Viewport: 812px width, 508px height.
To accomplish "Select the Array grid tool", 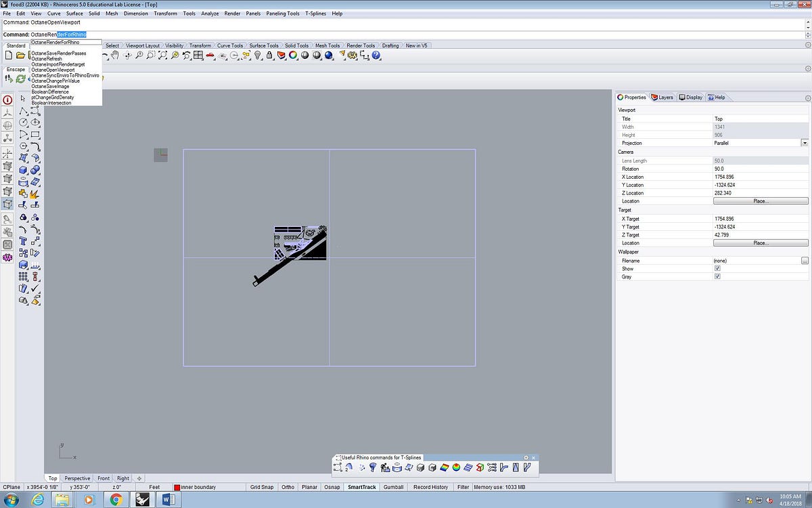I will (x=23, y=276).
